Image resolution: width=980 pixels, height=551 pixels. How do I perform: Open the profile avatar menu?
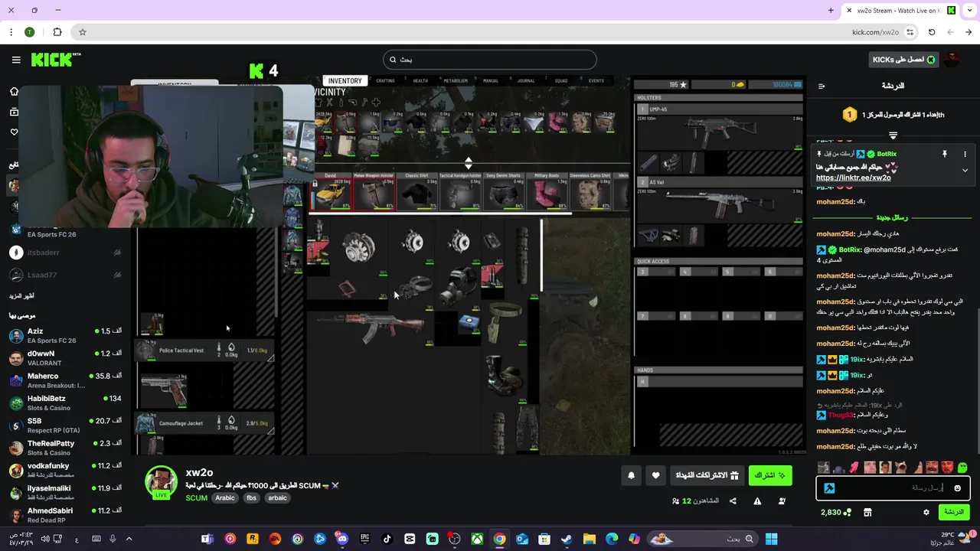tap(952, 60)
